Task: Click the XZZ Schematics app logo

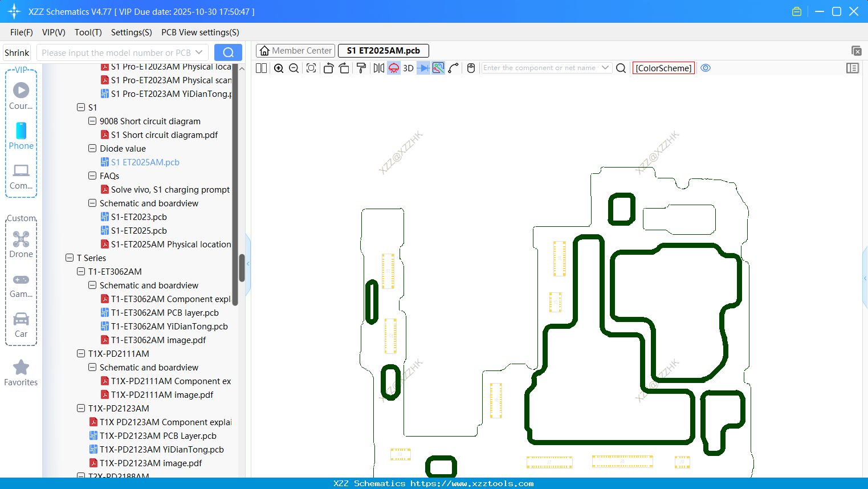Action: pyautogui.click(x=14, y=11)
